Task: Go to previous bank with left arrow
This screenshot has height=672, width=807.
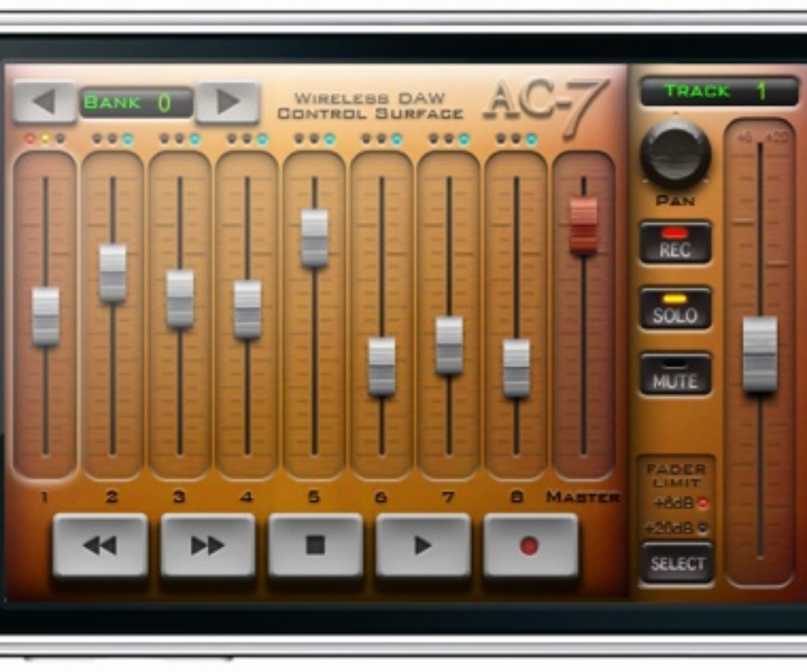Action: (44, 102)
